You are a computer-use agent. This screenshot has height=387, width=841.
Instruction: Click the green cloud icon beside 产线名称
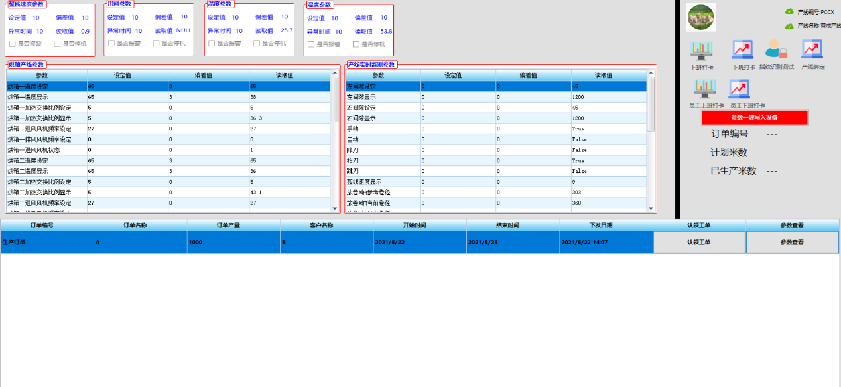tap(790, 25)
